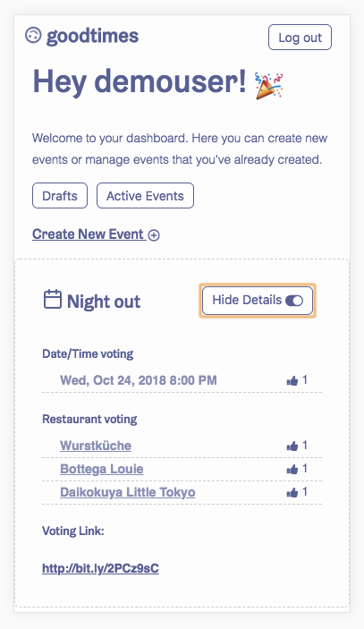Click the calendar icon next to Night out
Image resolution: width=364 pixels, height=629 pixels.
(53, 299)
